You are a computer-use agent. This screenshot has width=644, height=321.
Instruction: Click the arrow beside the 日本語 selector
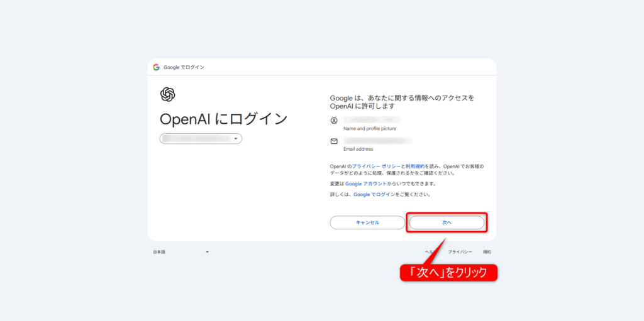[x=207, y=252]
